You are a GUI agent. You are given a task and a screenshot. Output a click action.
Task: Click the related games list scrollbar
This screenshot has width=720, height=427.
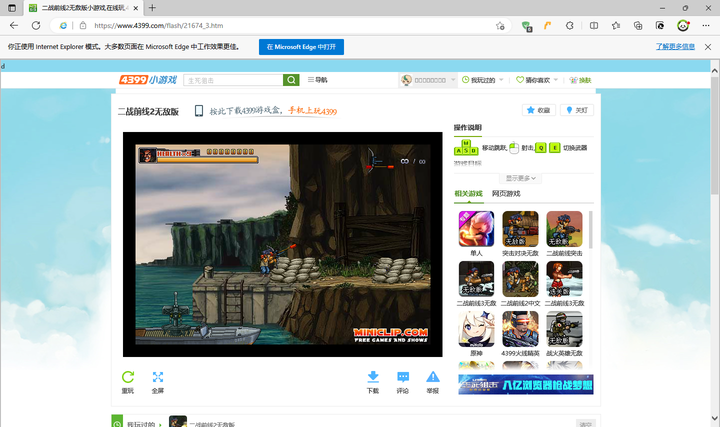point(591,230)
